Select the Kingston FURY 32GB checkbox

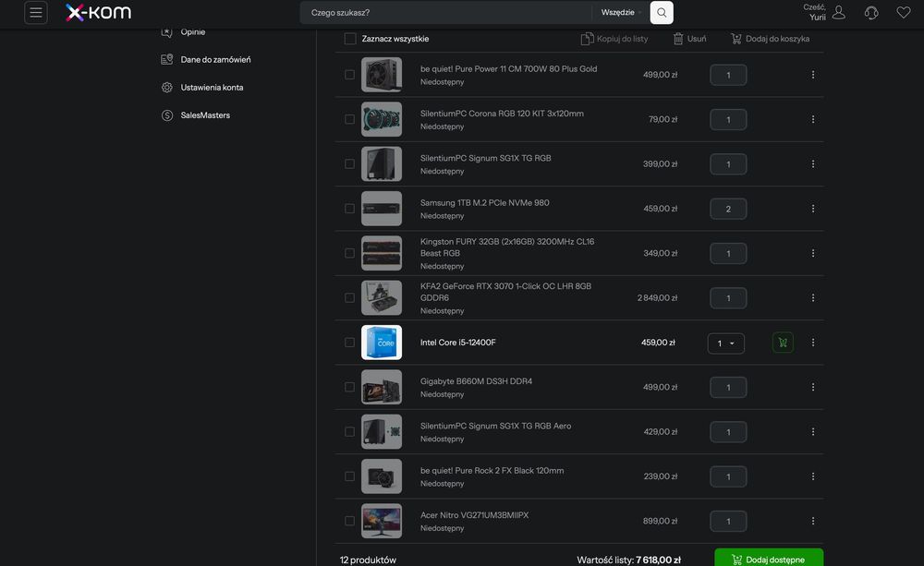tap(349, 253)
